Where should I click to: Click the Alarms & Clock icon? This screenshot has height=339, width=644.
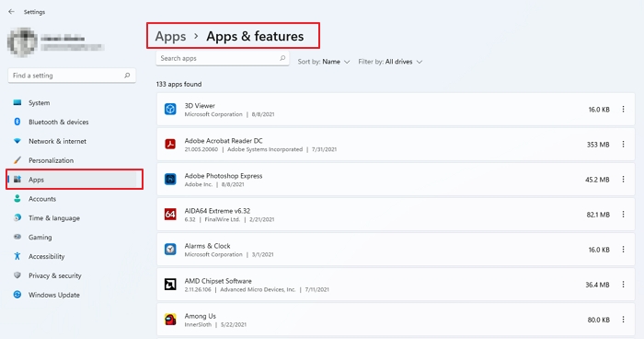[170, 250]
